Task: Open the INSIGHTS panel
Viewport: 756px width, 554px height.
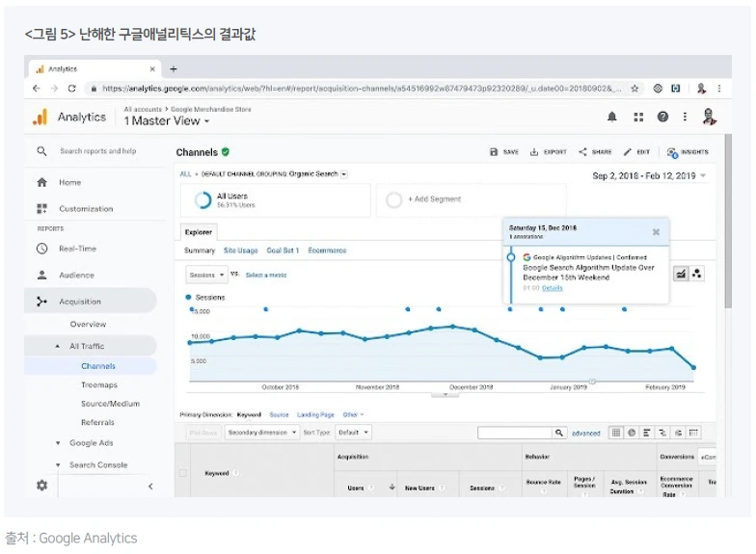Action: coord(688,152)
